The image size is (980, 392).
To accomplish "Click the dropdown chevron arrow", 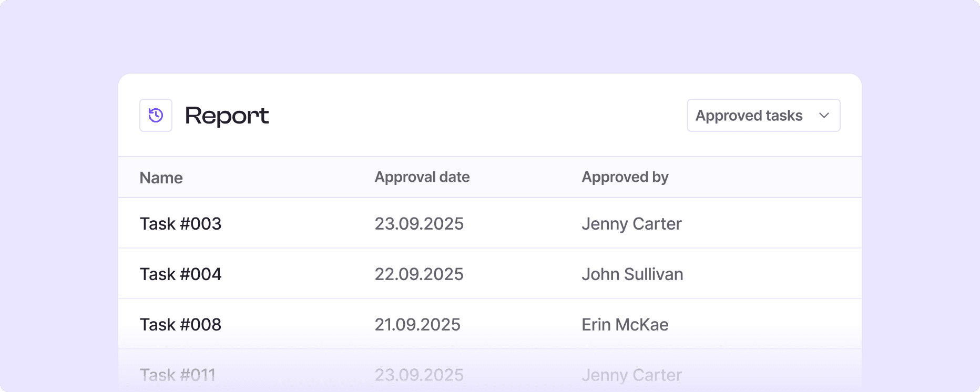I will coord(824,115).
